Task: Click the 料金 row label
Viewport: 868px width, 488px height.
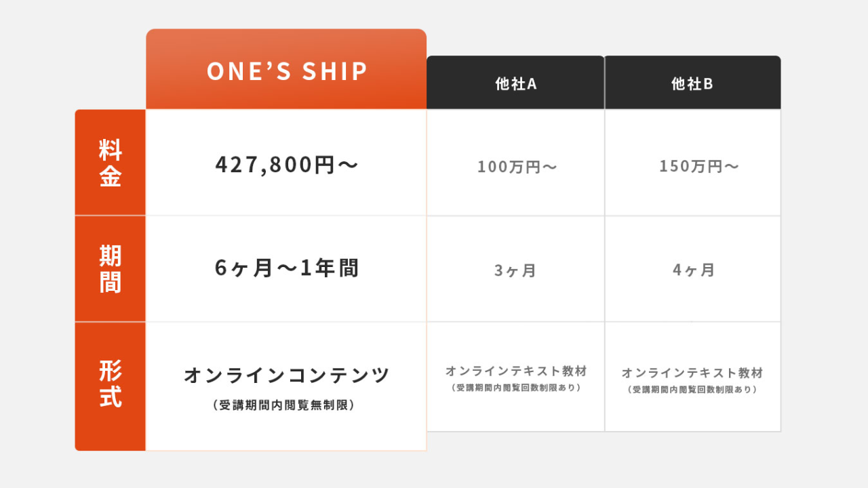Action: tap(111, 163)
